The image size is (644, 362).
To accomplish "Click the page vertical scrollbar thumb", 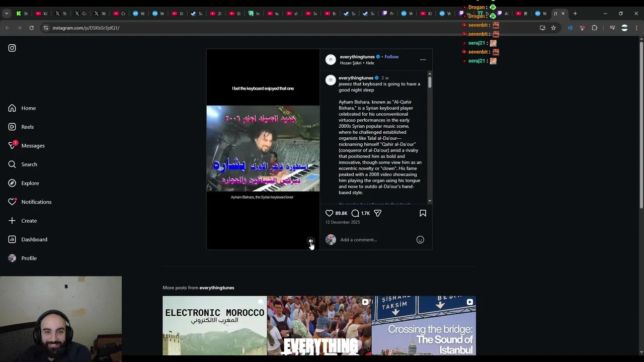I will (640, 125).
